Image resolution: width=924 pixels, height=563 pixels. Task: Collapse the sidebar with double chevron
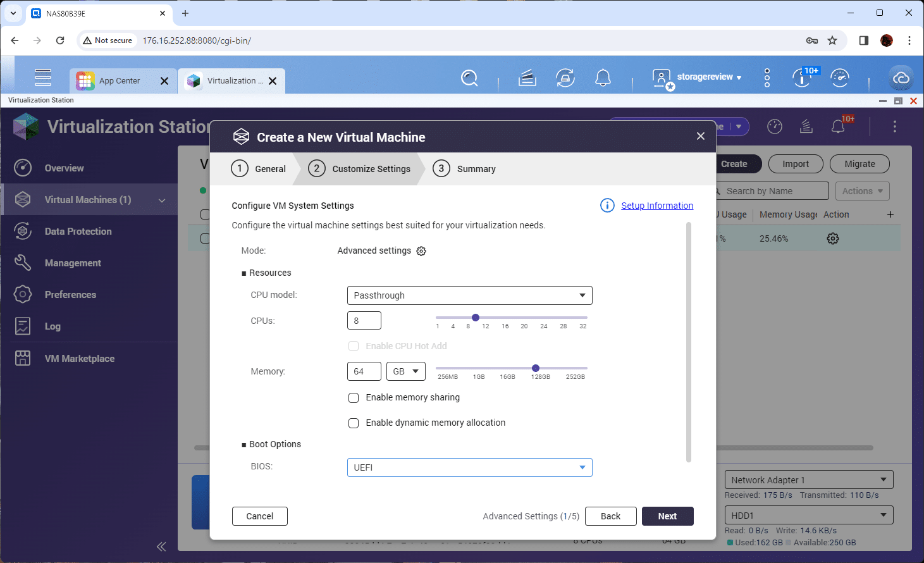(161, 547)
